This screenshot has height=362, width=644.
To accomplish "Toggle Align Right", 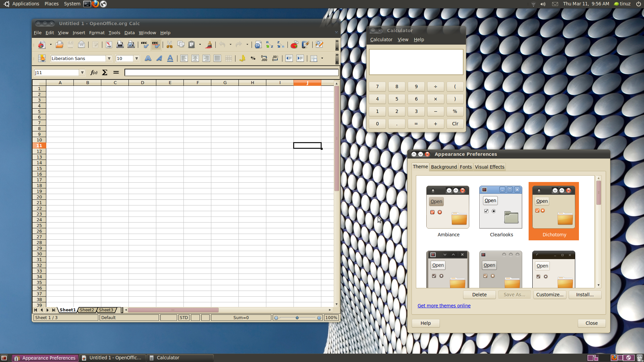I will click(206, 58).
